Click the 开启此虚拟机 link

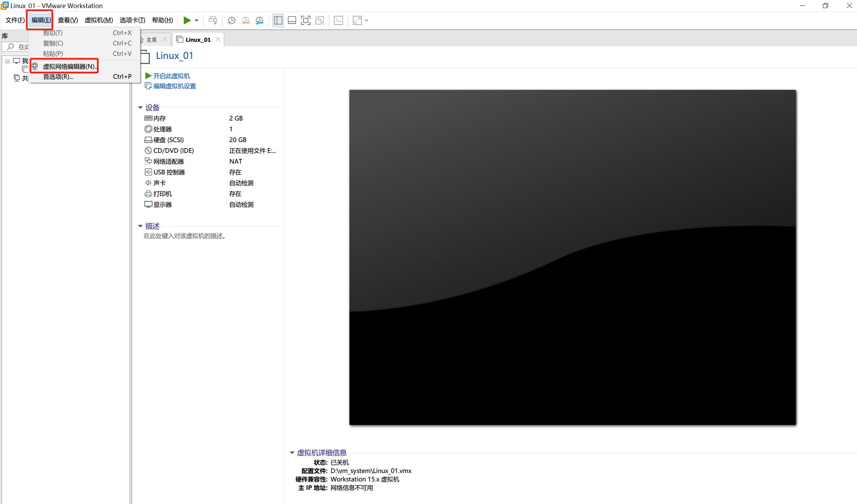(171, 76)
